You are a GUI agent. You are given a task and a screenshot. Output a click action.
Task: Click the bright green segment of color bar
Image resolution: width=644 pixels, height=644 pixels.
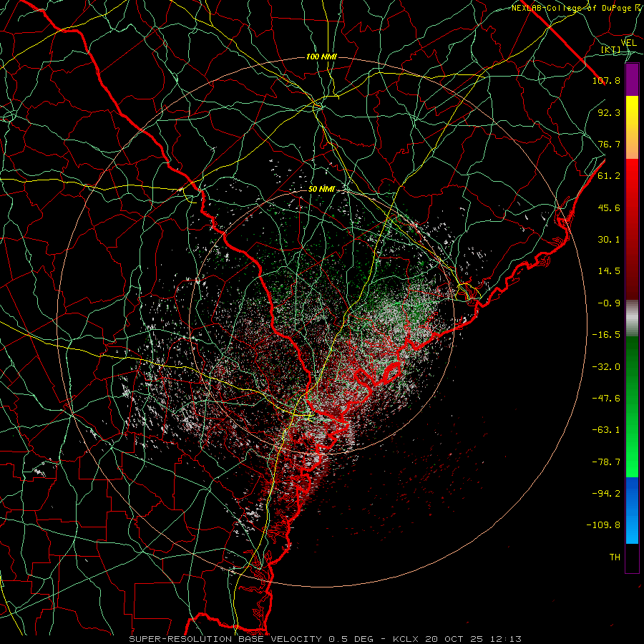click(632, 406)
